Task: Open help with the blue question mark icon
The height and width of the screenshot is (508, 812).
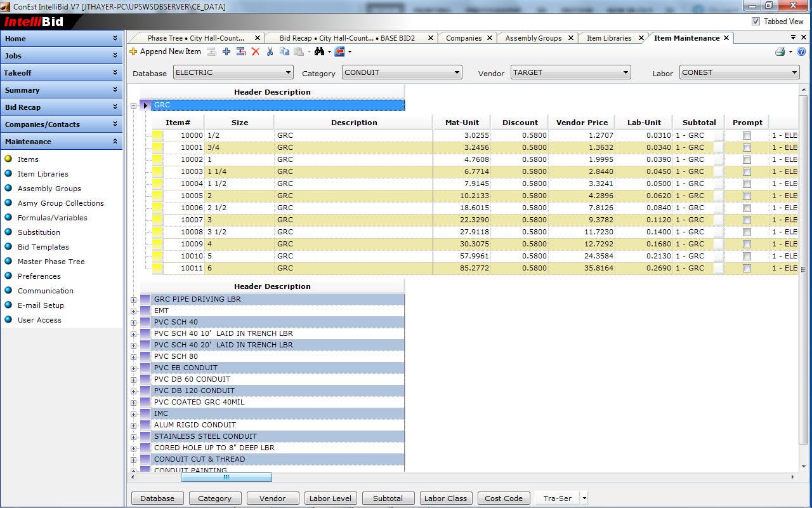Action: pos(801,51)
